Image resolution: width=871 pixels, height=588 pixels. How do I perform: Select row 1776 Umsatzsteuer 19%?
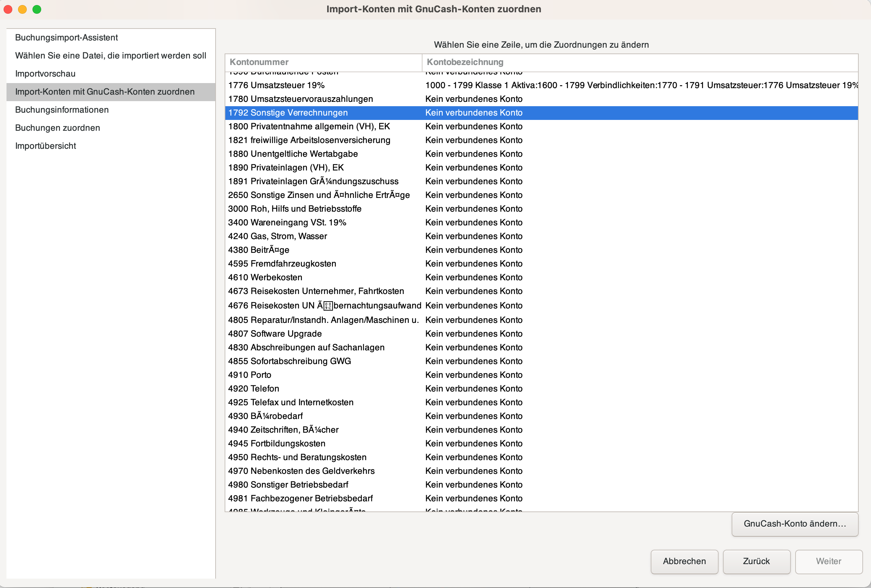click(x=541, y=85)
